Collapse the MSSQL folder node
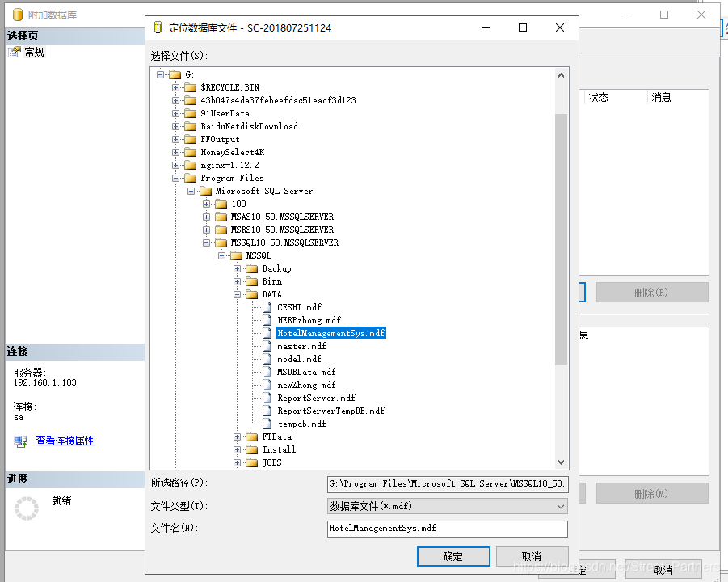This screenshot has height=582, width=728. (222, 255)
